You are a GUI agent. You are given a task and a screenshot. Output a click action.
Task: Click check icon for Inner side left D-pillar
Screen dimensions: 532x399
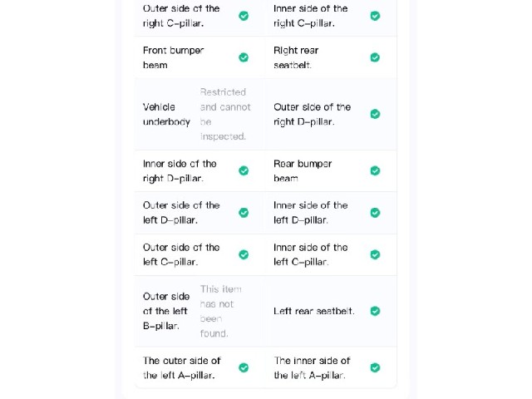coord(375,213)
